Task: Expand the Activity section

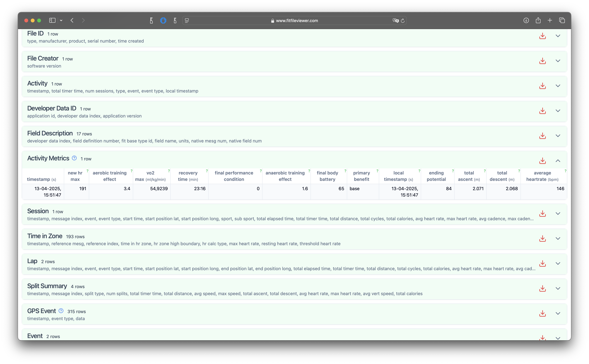Action: (x=558, y=86)
